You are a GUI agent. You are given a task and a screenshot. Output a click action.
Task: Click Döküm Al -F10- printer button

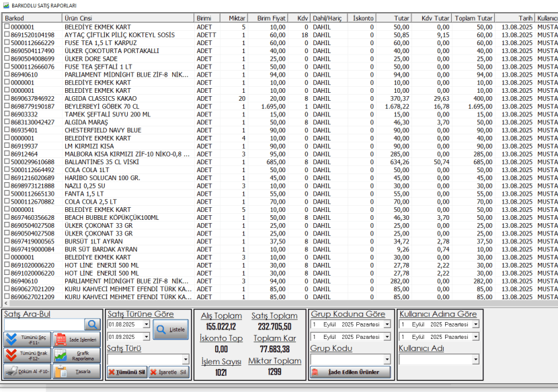[x=28, y=371]
